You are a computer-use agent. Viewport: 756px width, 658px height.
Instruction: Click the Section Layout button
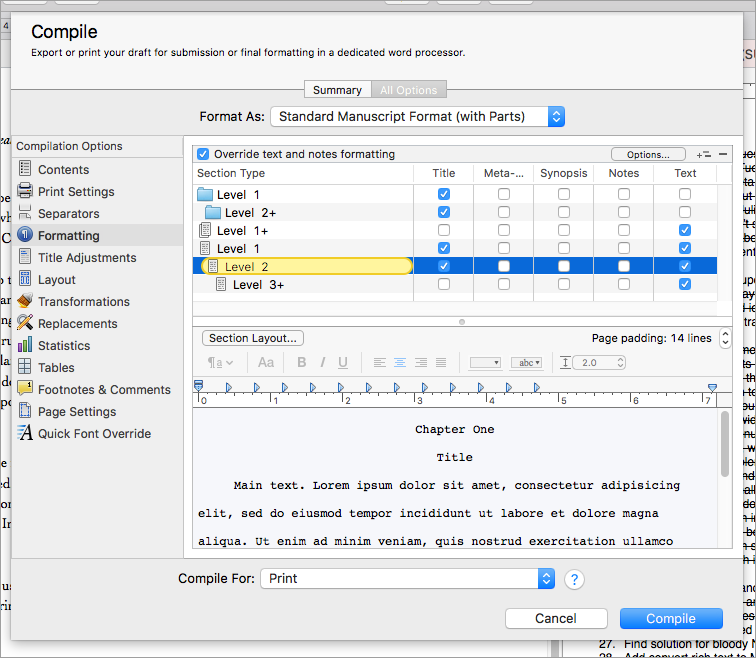pos(254,339)
